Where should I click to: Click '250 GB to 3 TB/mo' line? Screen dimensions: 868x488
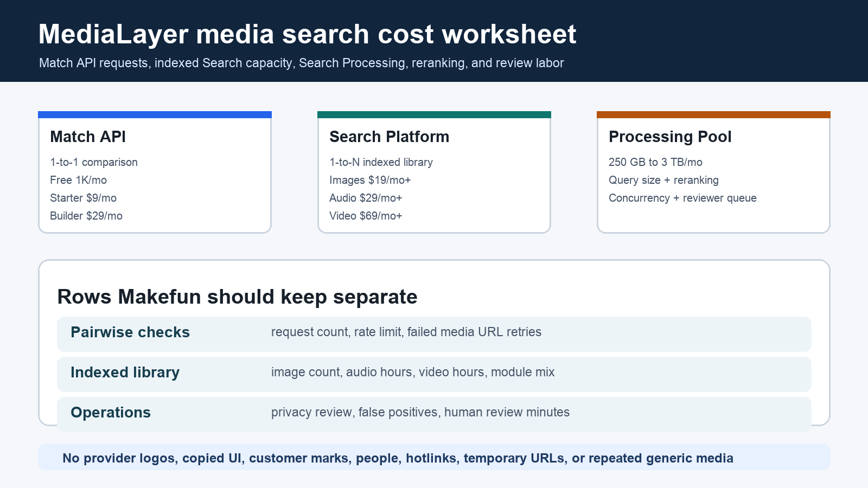coord(655,162)
